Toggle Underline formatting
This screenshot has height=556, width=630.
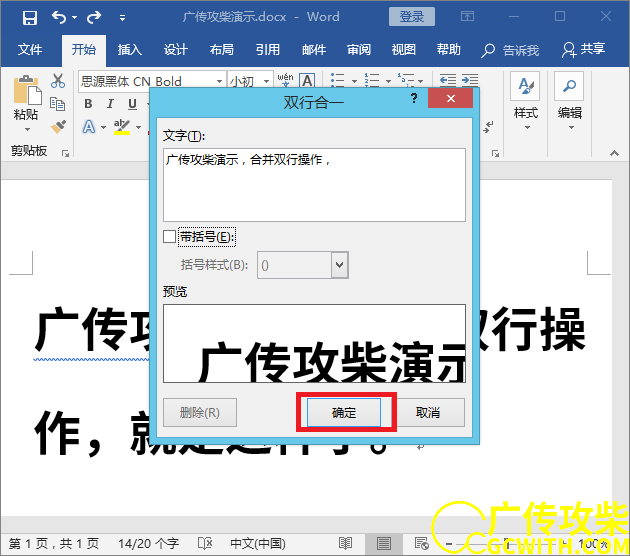(x=132, y=104)
